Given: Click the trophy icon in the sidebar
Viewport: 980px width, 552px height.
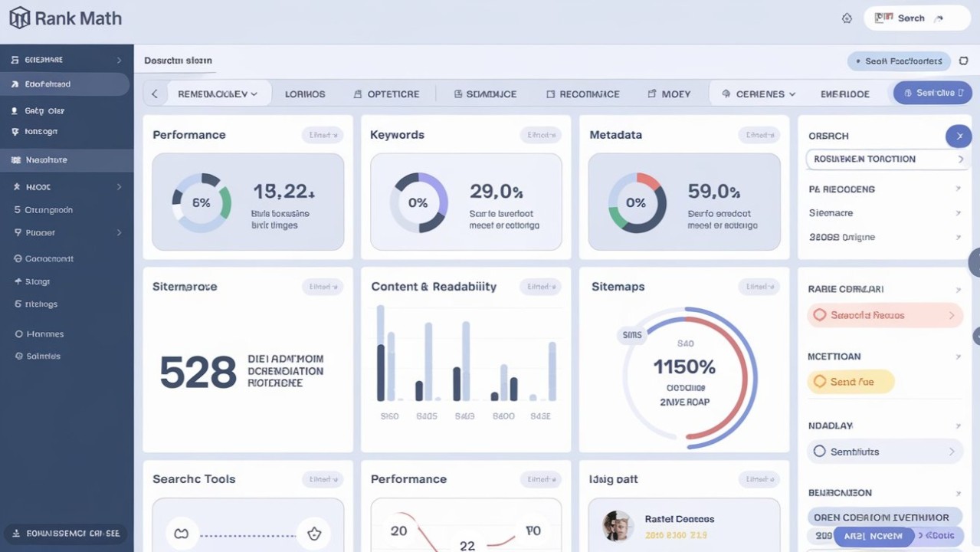Looking at the screenshot, I should pos(15,132).
